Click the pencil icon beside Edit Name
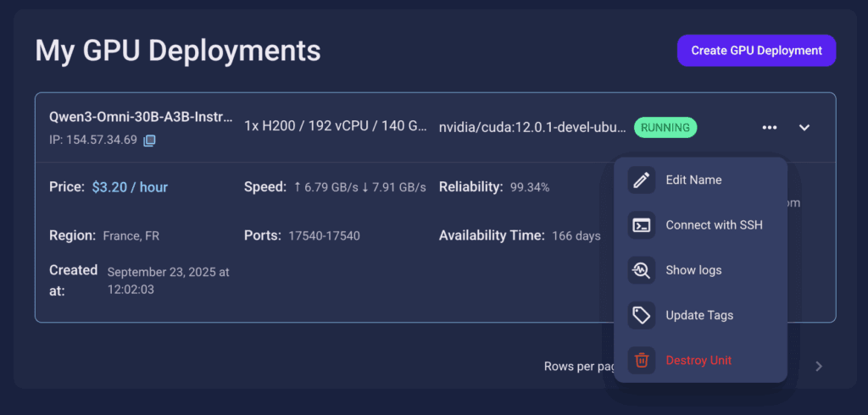868x415 pixels. 642,180
